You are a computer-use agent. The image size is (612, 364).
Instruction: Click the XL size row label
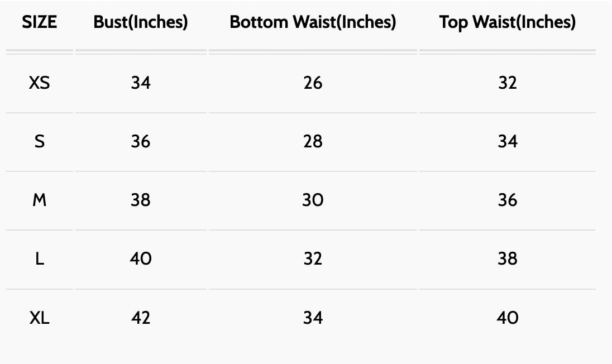point(40,318)
